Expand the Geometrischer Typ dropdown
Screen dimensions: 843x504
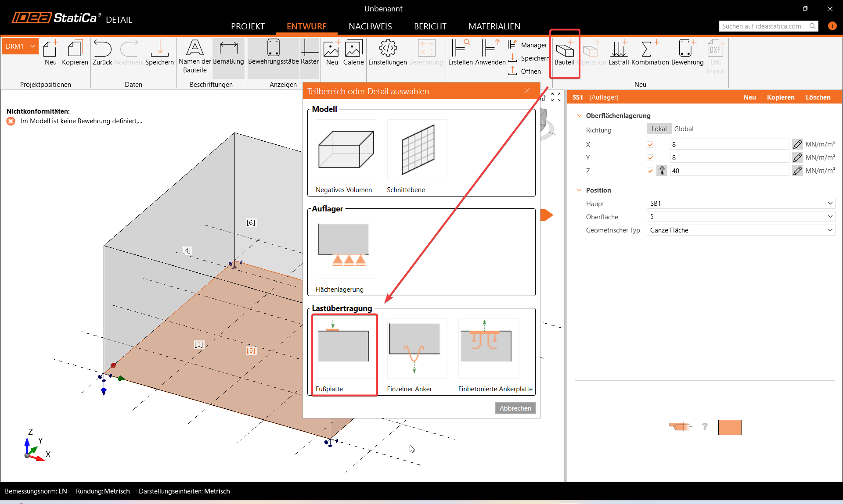pos(740,230)
